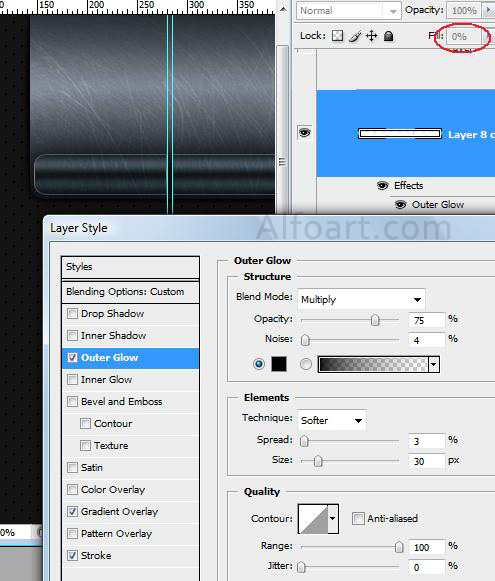Hide Layer 8 using its eye icon

(x=304, y=133)
